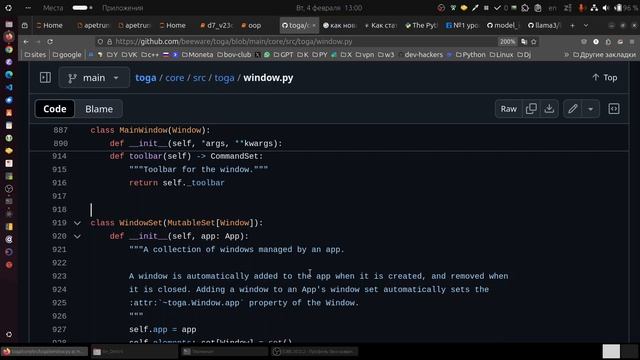Image resolution: width=640 pixels, height=360 pixels.
Task: Collapse the WindowSet class at line 919
Action: (77, 223)
